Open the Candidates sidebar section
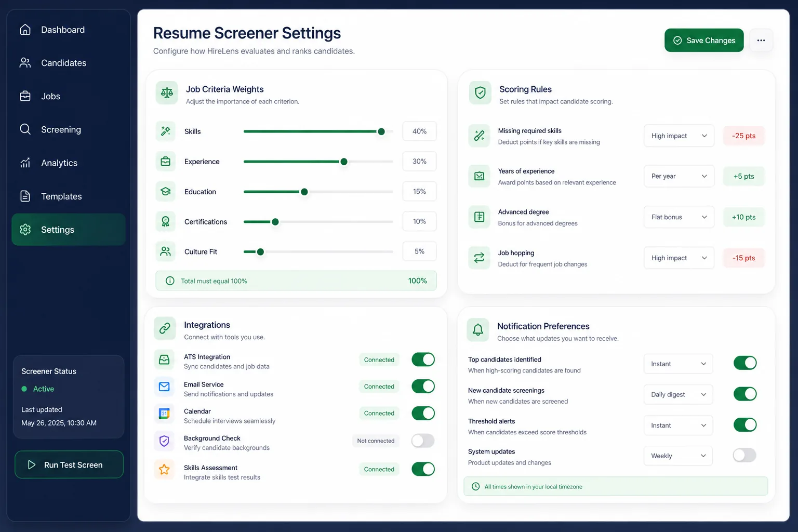 point(69,63)
